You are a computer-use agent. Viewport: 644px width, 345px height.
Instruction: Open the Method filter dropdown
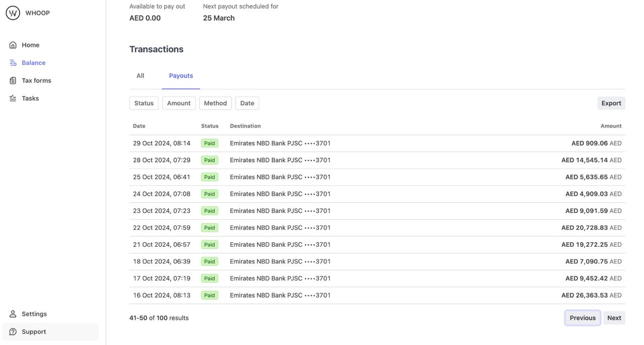215,103
